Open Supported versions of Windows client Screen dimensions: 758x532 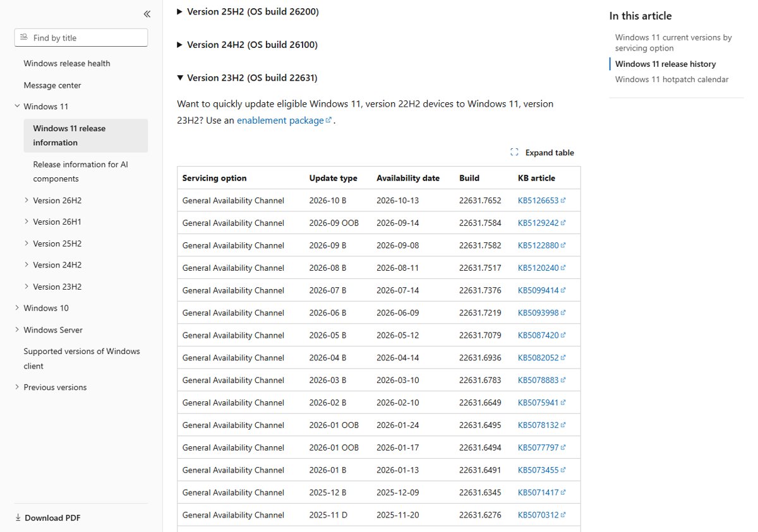pos(82,358)
